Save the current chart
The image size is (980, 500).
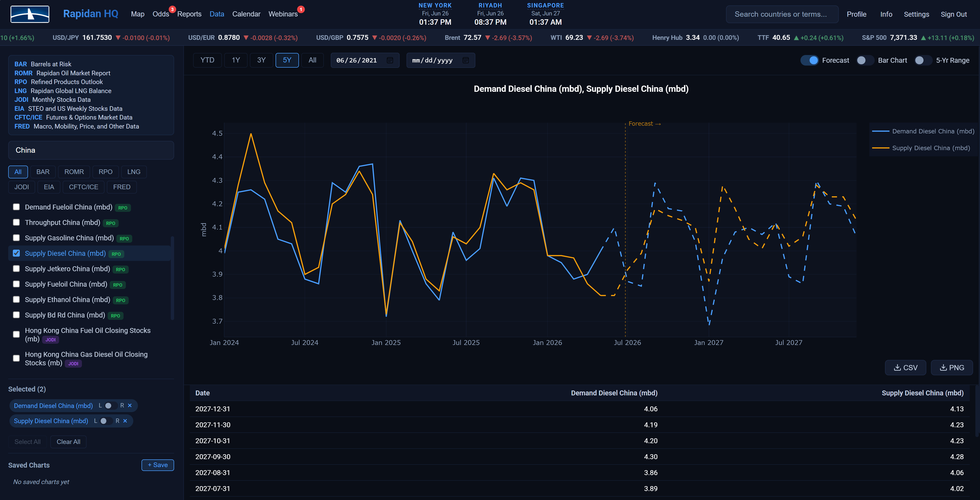(x=157, y=465)
